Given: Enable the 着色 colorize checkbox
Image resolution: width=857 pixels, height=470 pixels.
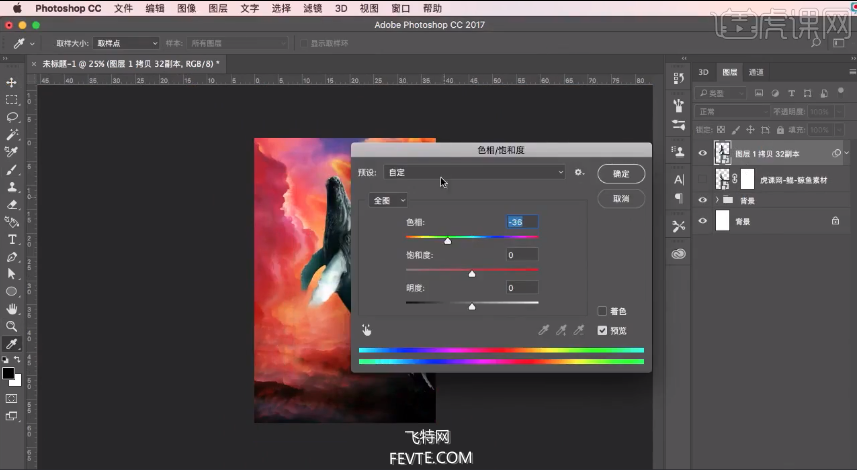Looking at the screenshot, I should coord(602,311).
